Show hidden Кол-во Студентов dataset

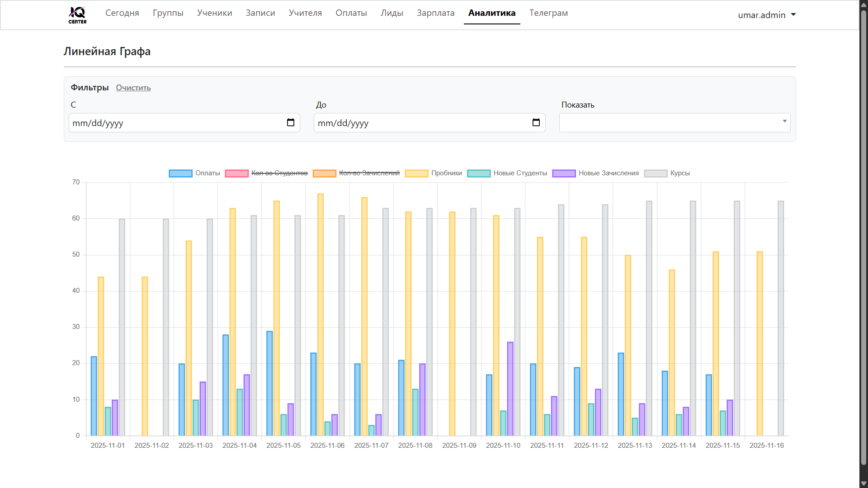[279, 174]
